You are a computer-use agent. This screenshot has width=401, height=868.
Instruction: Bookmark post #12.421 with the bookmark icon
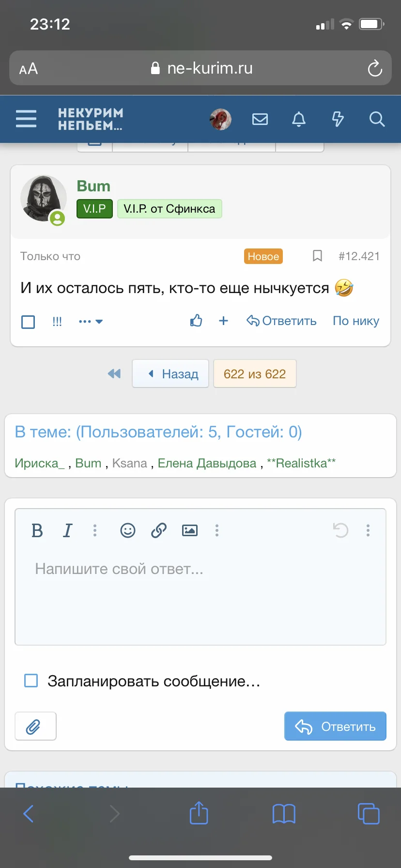pyautogui.click(x=317, y=256)
